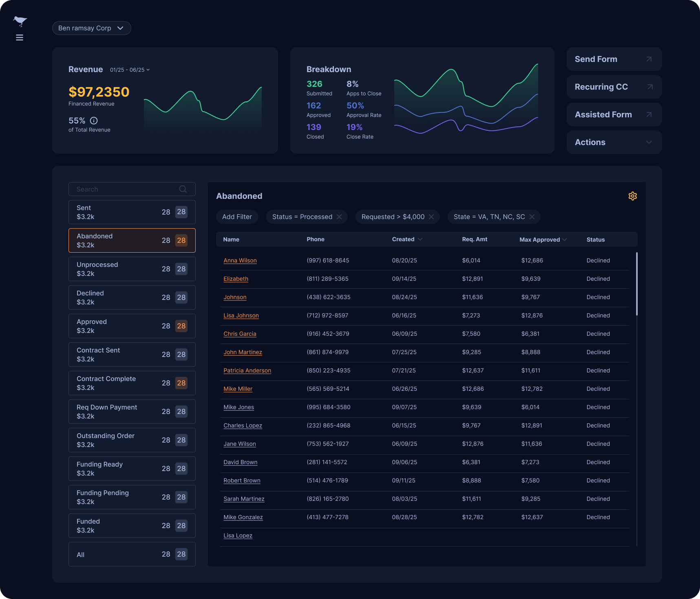Select the Funding Ready tab
Image resolution: width=700 pixels, height=599 pixels.
tap(132, 469)
